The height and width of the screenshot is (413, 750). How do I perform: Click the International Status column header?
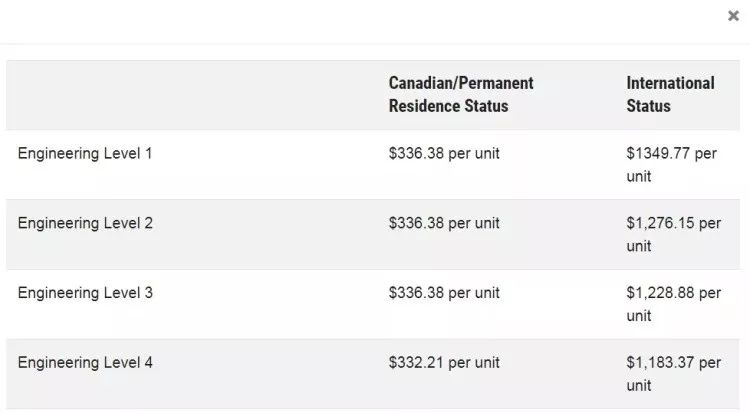[671, 94]
